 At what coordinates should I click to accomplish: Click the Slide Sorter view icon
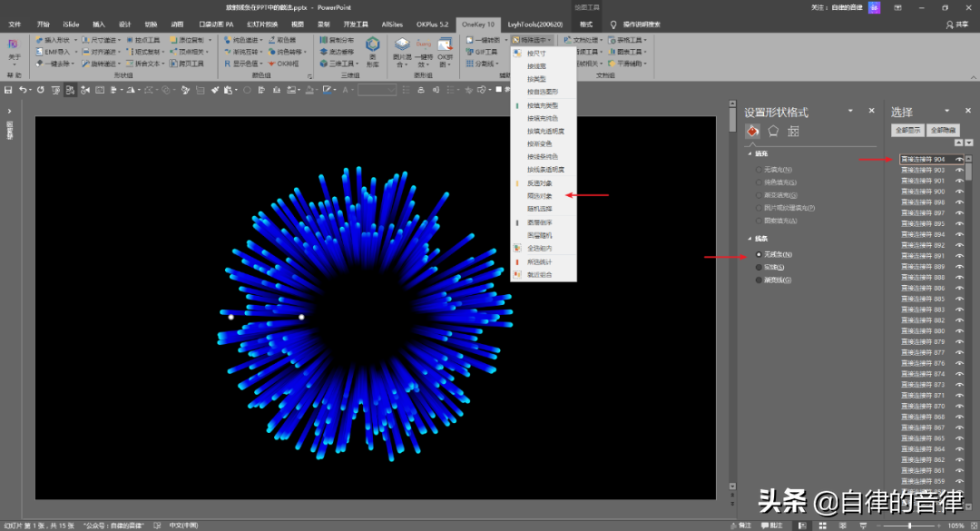tap(822, 526)
